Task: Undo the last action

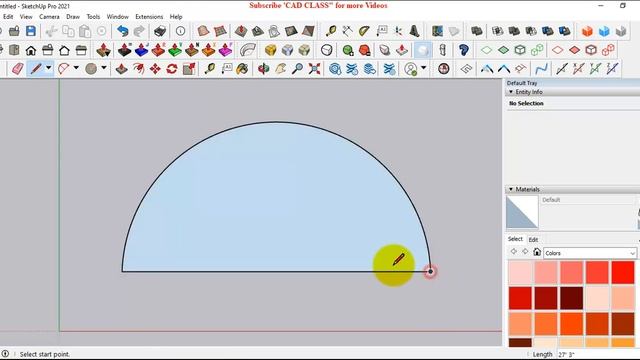Action: pos(122,31)
